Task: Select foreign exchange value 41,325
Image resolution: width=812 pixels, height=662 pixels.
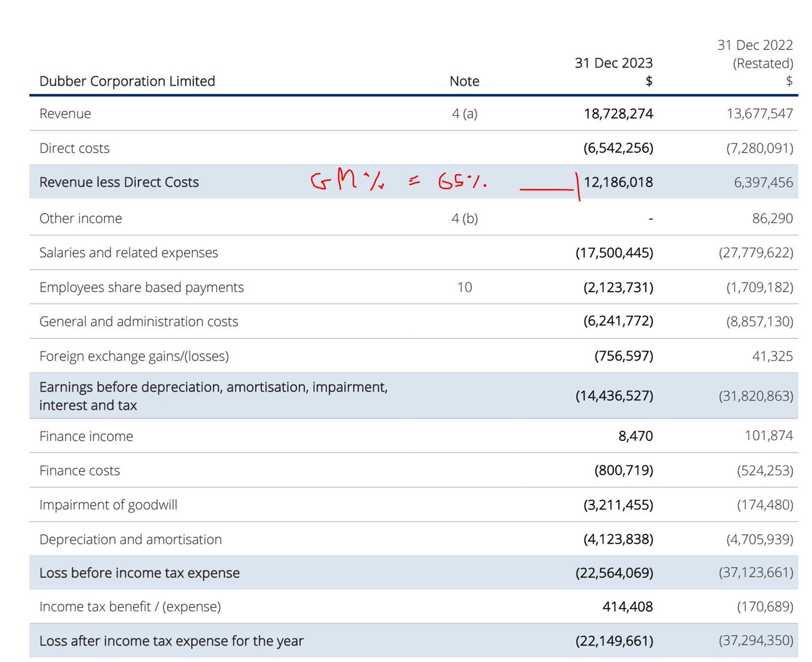Action: point(771,356)
